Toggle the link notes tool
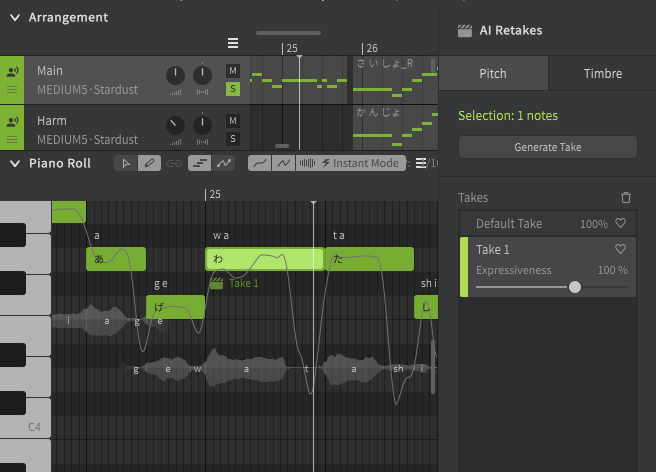 [x=174, y=163]
